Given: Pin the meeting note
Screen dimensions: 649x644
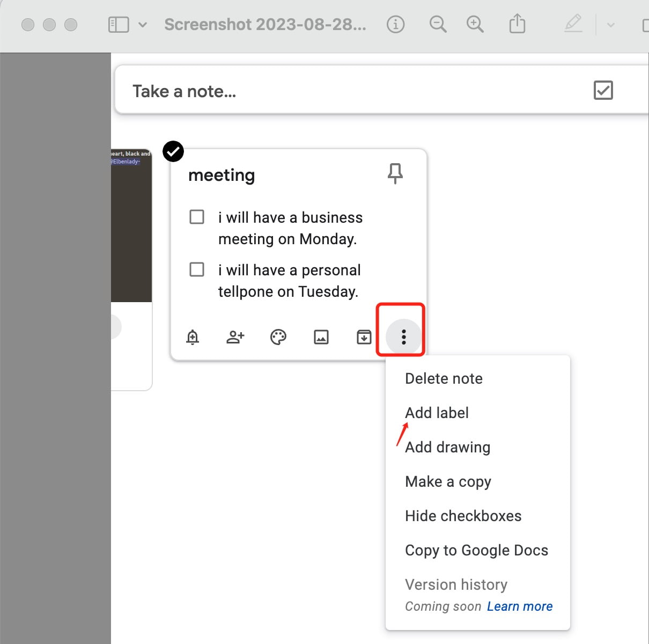Looking at the screenshot, I should 395,173.
